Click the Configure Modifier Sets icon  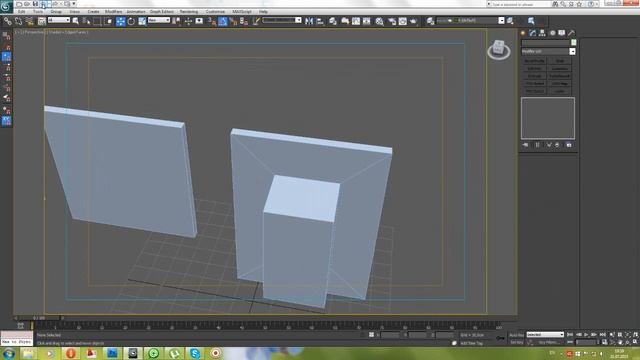pyautogui.click(x=569, y=145)
